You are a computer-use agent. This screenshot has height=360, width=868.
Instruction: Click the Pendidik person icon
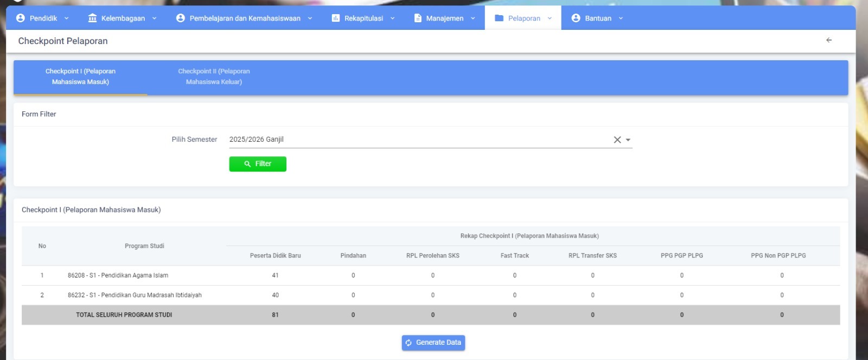[21, 18]
